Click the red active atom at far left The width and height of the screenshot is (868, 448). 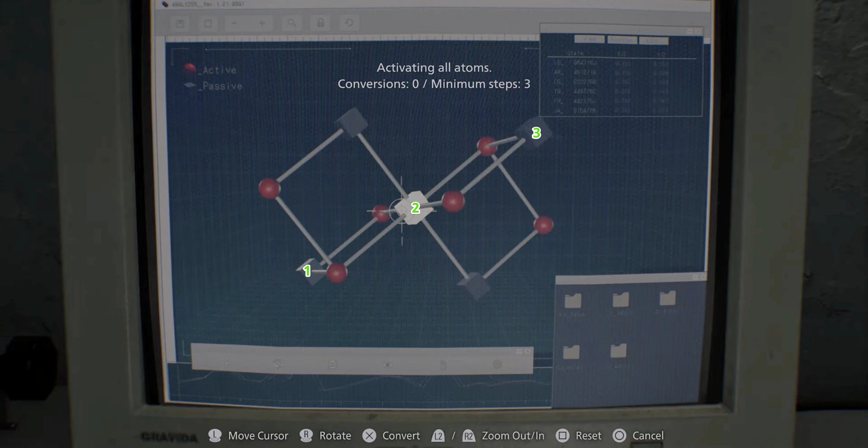269,188
